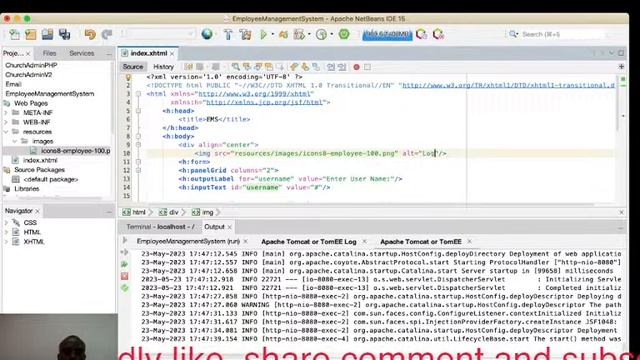
Task: Click the red stop server icon in Output
Action: 124,276
